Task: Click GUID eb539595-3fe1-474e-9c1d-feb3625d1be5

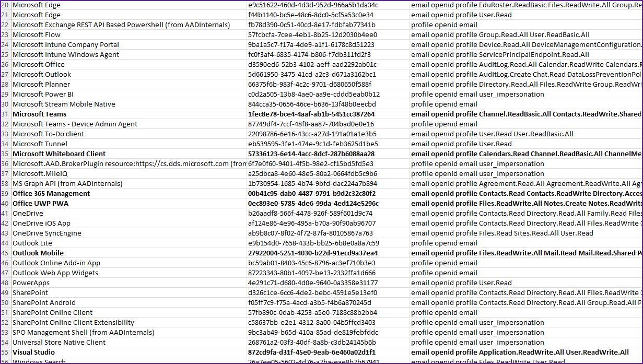Action: coord(328,144)
